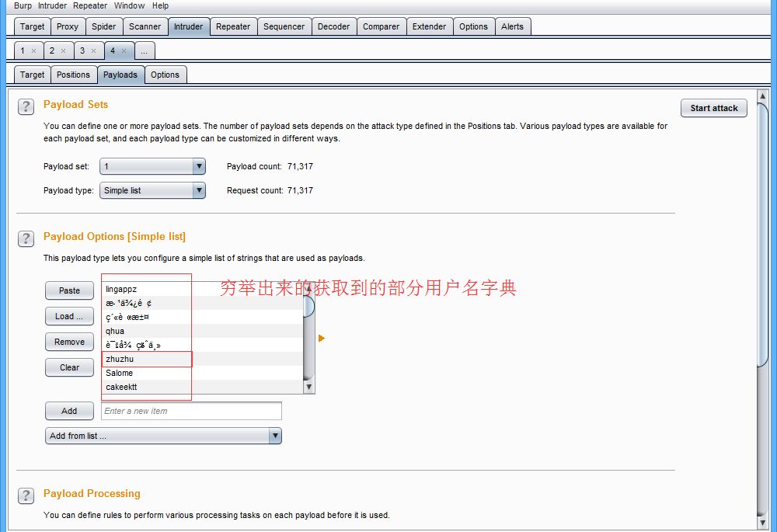Expand Payload set dropdown

pyautogui.click(x=199, y=166)
